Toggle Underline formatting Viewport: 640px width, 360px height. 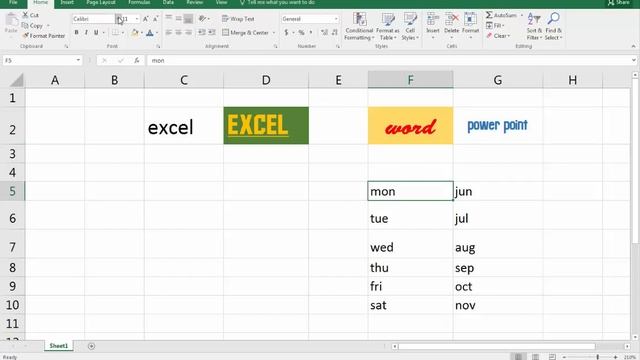[96, 32]
